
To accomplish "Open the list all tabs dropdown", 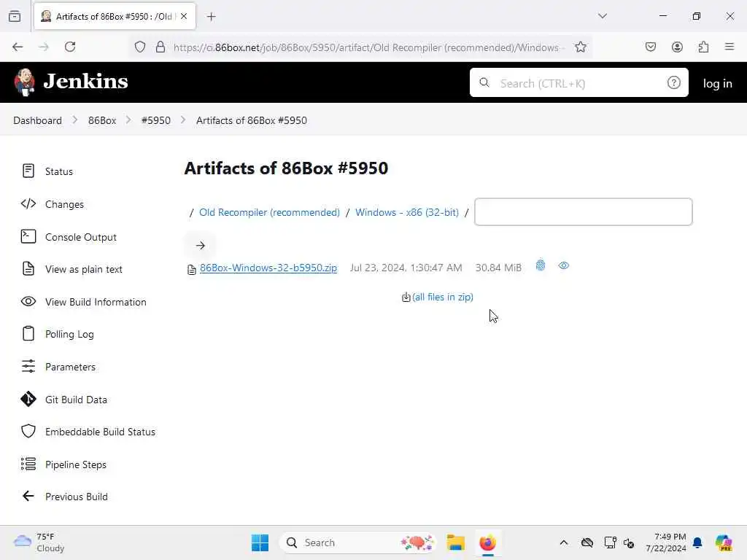I will click(603, 16).
